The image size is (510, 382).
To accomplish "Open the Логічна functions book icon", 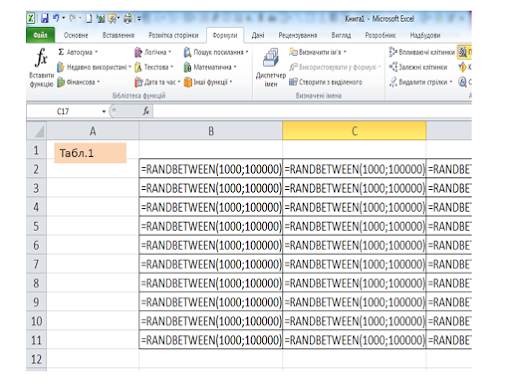I will [138, 52].
